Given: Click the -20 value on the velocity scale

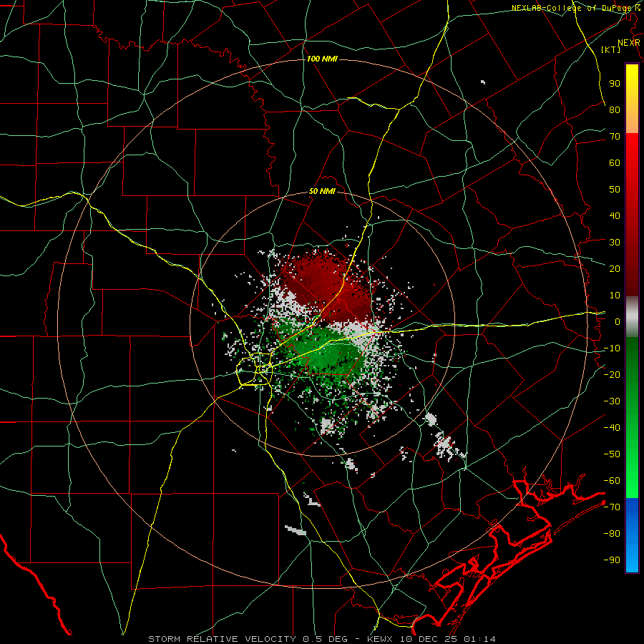Looking at the screenshot, I should (x=612, y=374).
